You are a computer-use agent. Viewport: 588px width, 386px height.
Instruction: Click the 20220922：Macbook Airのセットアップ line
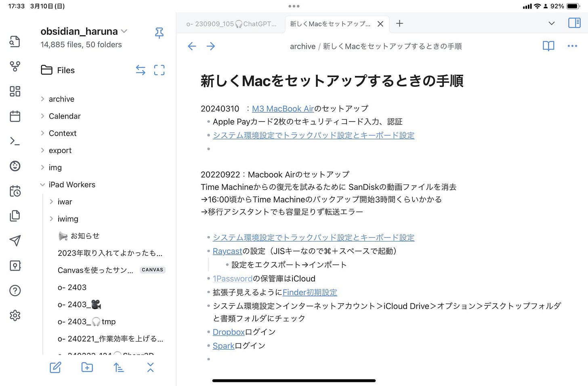coord(275,174)
